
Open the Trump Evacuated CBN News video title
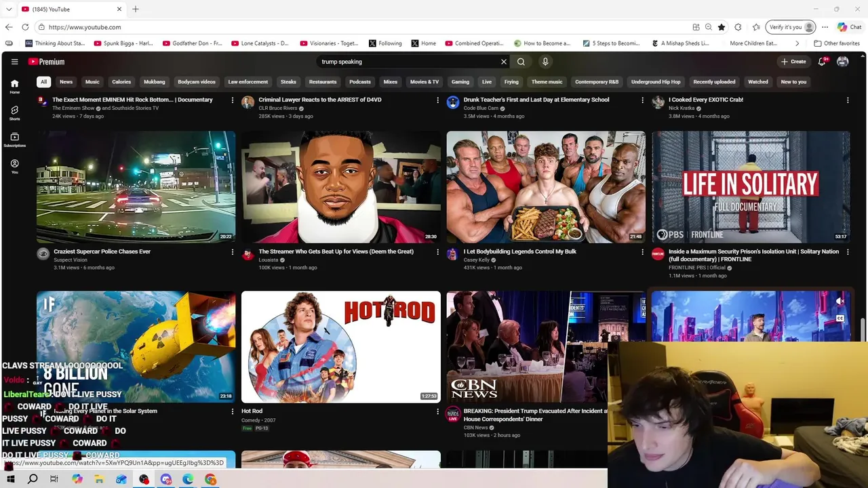[x=536, y=415]
